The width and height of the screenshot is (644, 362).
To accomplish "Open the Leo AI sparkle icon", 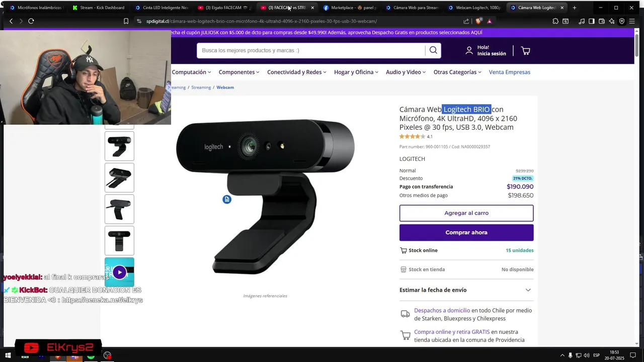I will (612, 21).
